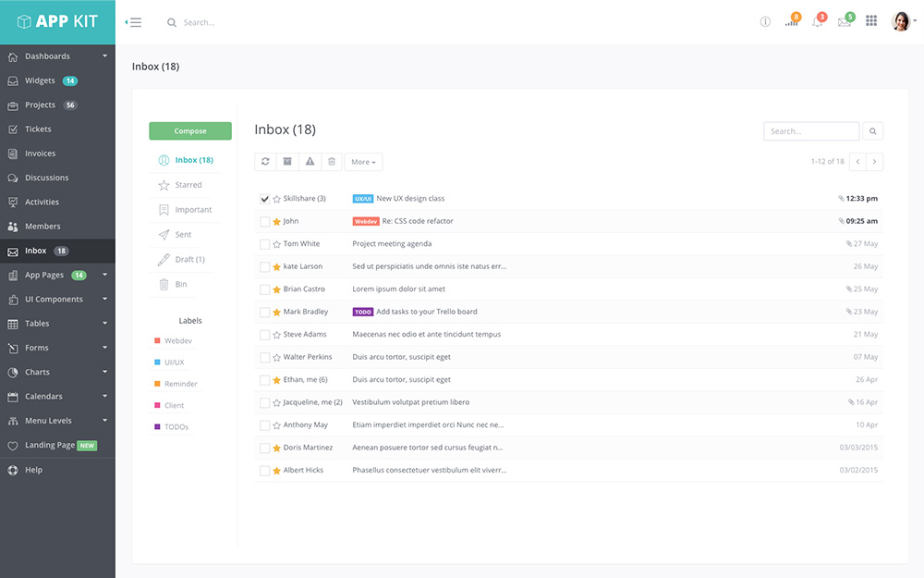Open the apps grid icon in the header
Viewport: 924px width, 578px height.
[x=870, y=20]
